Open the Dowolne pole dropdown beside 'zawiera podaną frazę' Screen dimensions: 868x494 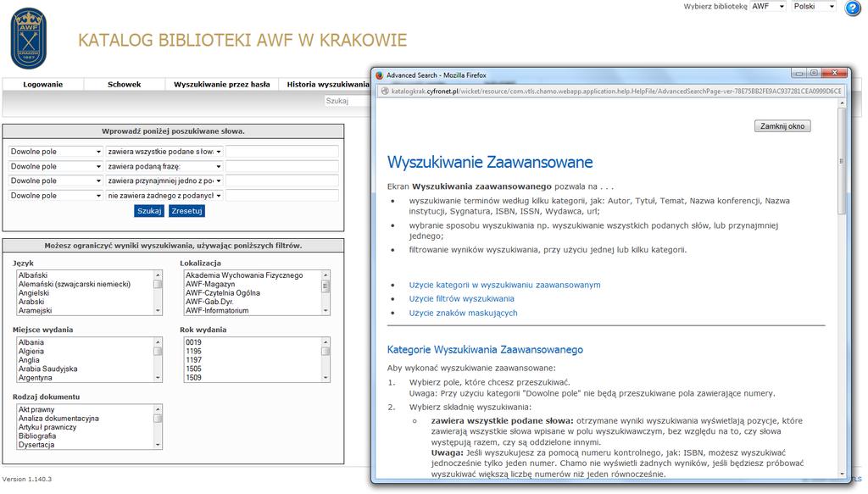point(55,167)
